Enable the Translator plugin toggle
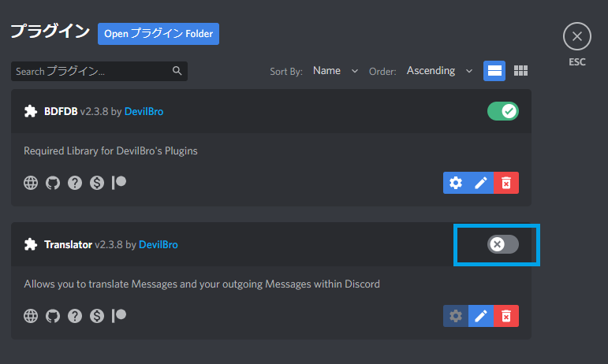This screenshot has height=364, width=608. tap(503, 244)
